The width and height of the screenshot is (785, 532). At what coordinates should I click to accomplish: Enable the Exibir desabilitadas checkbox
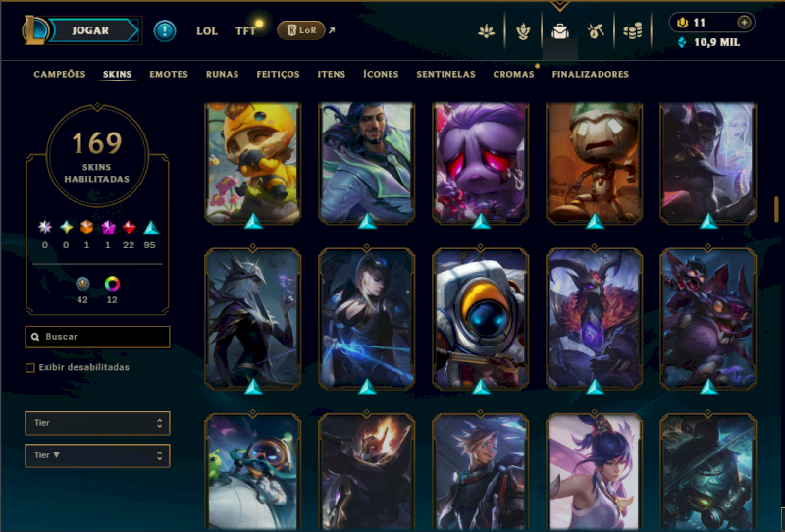click(x=30, y=368)
